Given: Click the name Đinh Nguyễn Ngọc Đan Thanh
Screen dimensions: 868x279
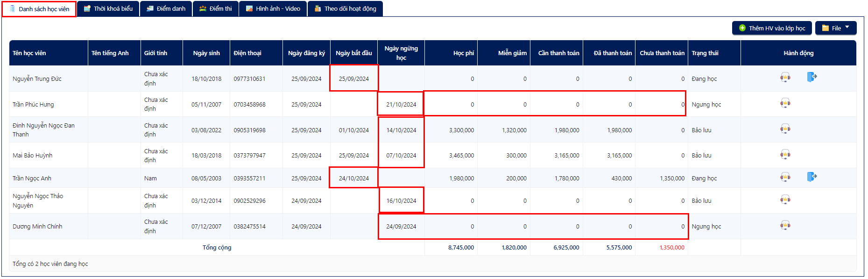Looking at the screenshot, I should (43, 129).
